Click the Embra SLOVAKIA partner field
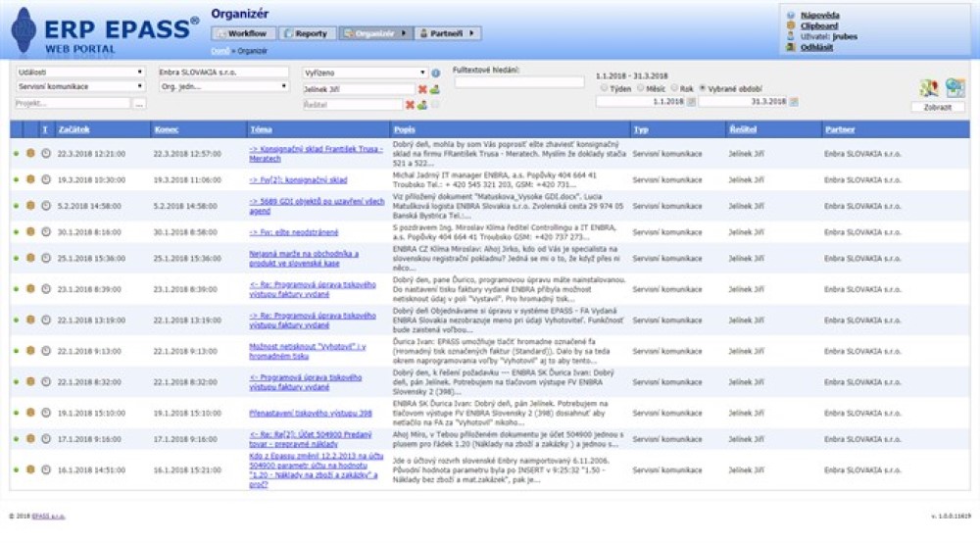This screenshot has height=543, width=980. tap(223, 73)
